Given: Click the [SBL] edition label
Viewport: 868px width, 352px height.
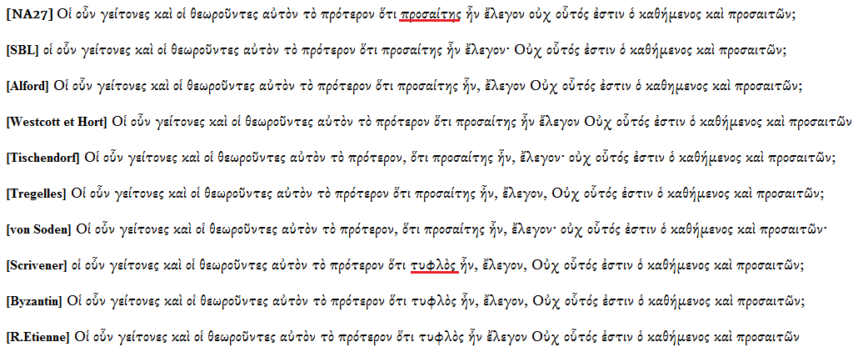Looking at the screenshot, I should coord(22,50).
